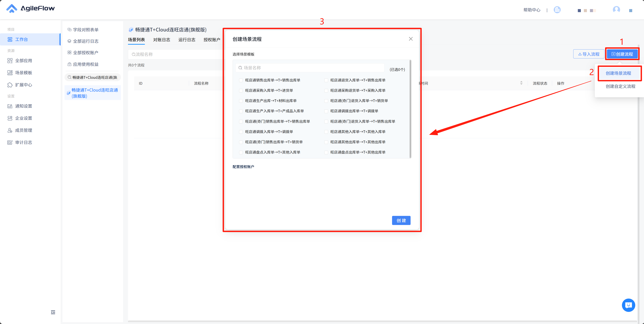The width and height of the screenshot is (644, 324).
Task: Open member management person icon
Action: click(x=10, y=130)
